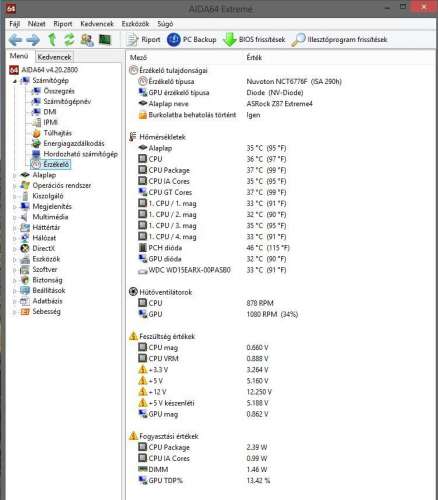Select the PCH dióda temperature row

[214, 248]
